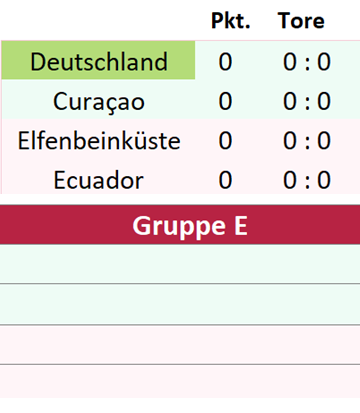
Task: Select Deutschland's goals cell 0 : 0
Action: click(307, 62)
